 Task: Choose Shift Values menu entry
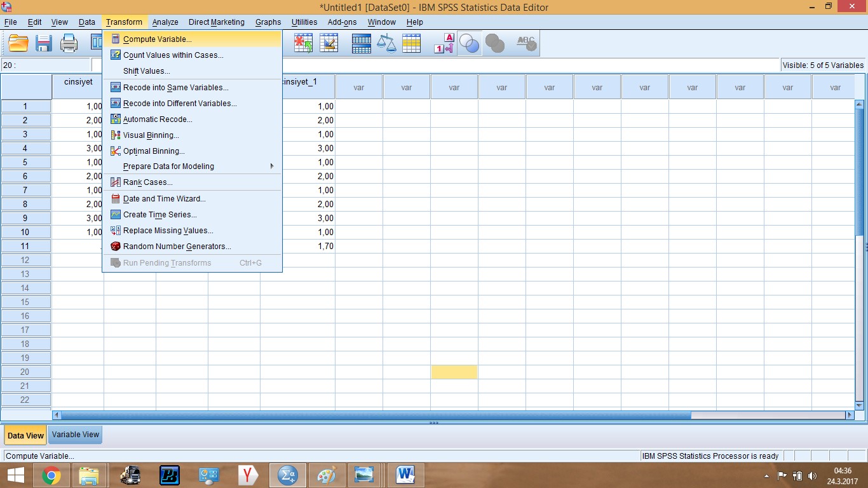point(192,71)
